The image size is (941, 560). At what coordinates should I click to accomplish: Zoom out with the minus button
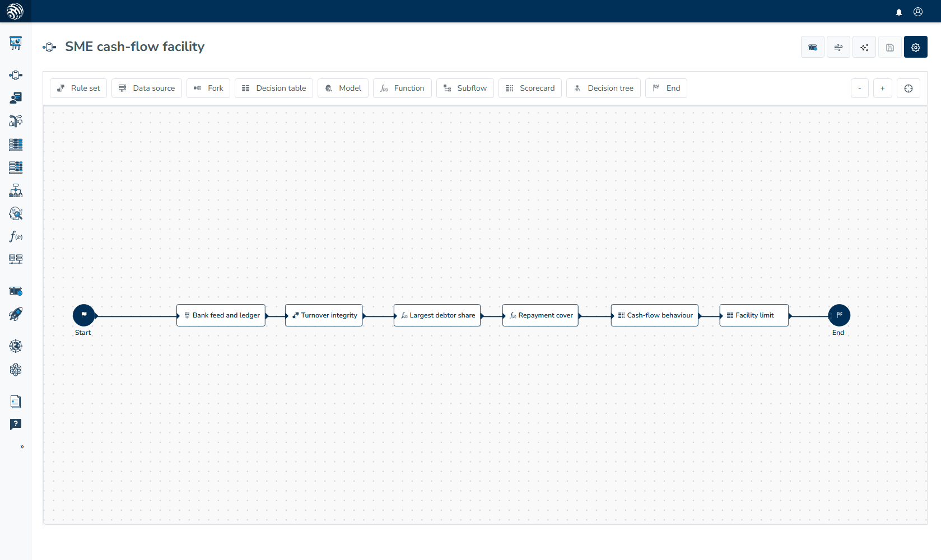tap(860, 88)
